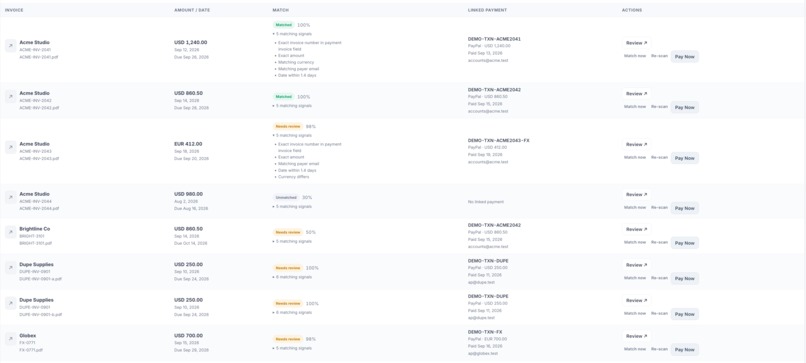
Task: Click Match now on DUPE-INV-0901-b.pdf row
Action: (x=635, y=314)
